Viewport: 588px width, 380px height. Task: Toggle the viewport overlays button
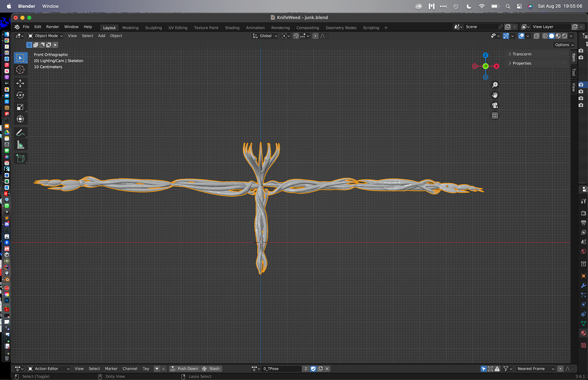(521, 36)
